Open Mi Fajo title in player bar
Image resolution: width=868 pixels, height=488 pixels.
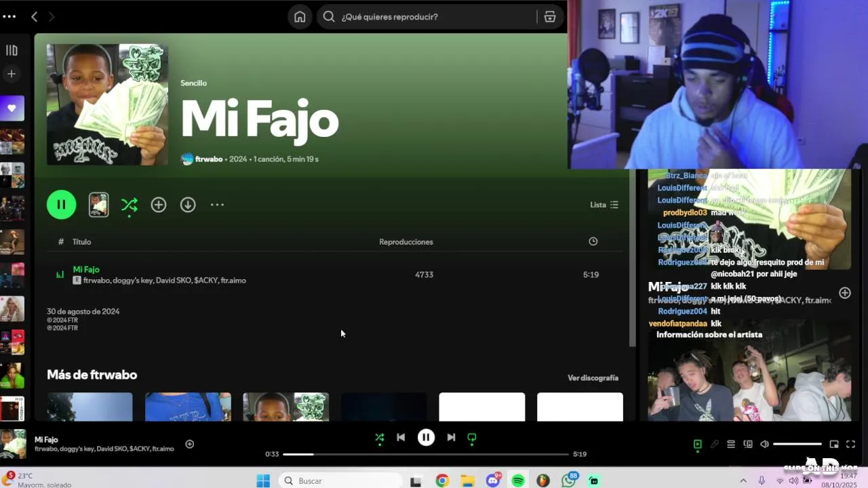click(x=46, y=439)
